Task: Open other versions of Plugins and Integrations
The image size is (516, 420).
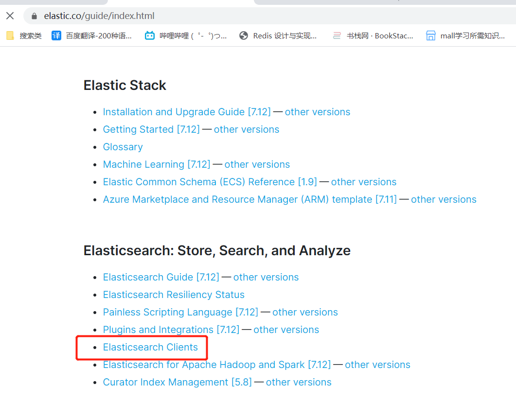Action: click(x=286, y=329)
